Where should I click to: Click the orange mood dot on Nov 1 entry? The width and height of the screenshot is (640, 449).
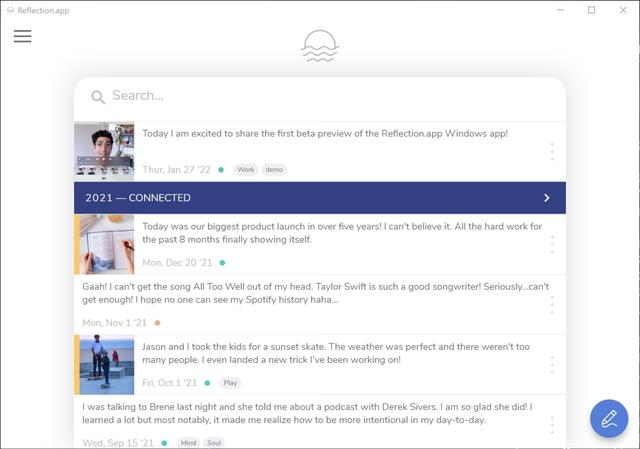[158, 323]
